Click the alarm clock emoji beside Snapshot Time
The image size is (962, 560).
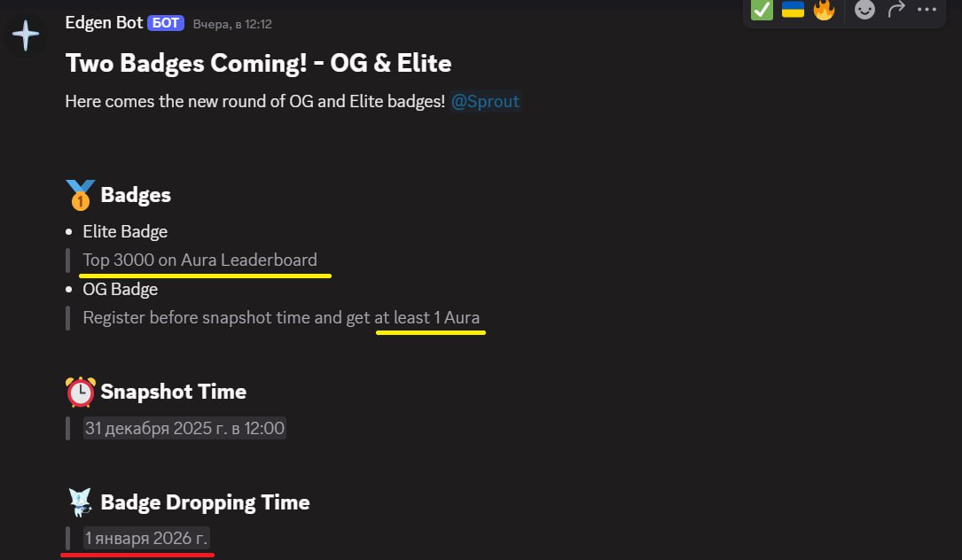point(80,392)
